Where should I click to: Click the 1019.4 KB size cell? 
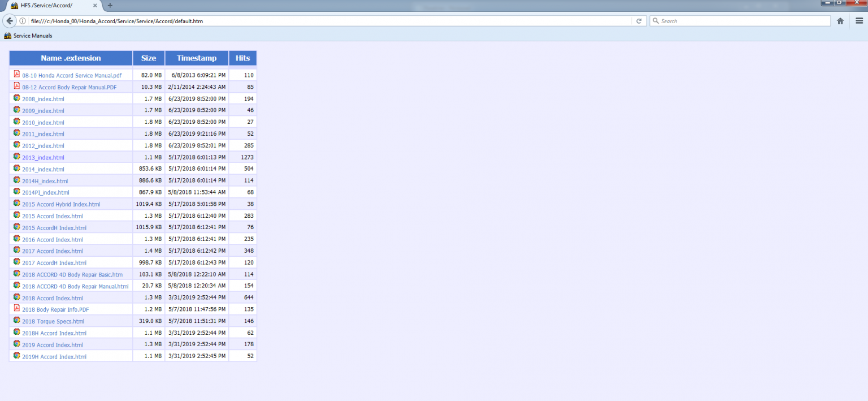149,204
